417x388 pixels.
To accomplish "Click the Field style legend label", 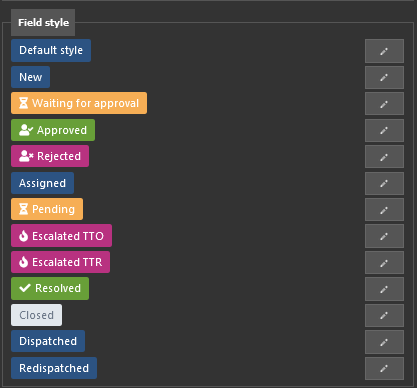I will (x=43, y=22).
